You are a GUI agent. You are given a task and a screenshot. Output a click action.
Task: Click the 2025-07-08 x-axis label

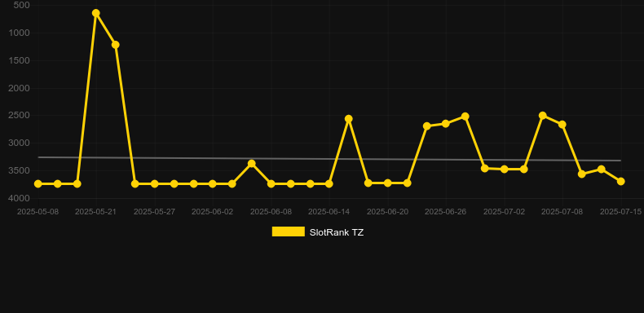coord(562,212)
